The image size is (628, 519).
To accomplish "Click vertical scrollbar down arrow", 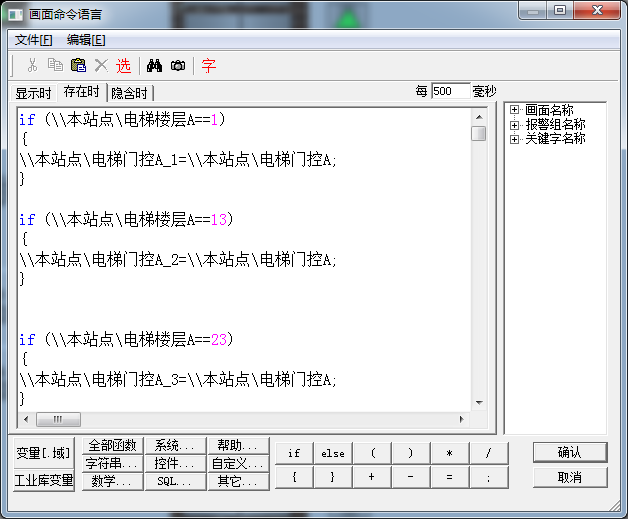I will [479, 402].
